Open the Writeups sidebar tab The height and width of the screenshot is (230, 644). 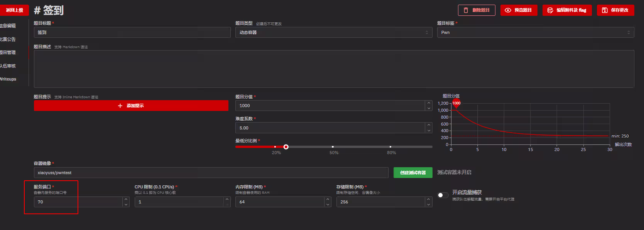pos(8,79)
